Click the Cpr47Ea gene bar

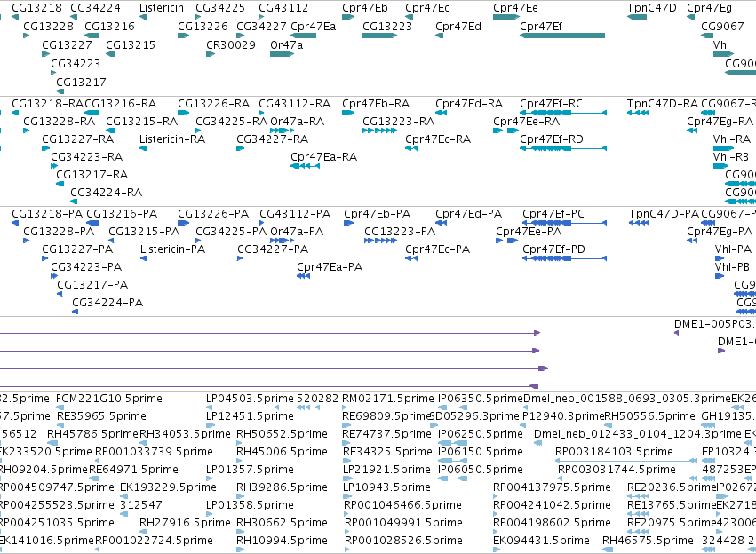tap(304, 36)
